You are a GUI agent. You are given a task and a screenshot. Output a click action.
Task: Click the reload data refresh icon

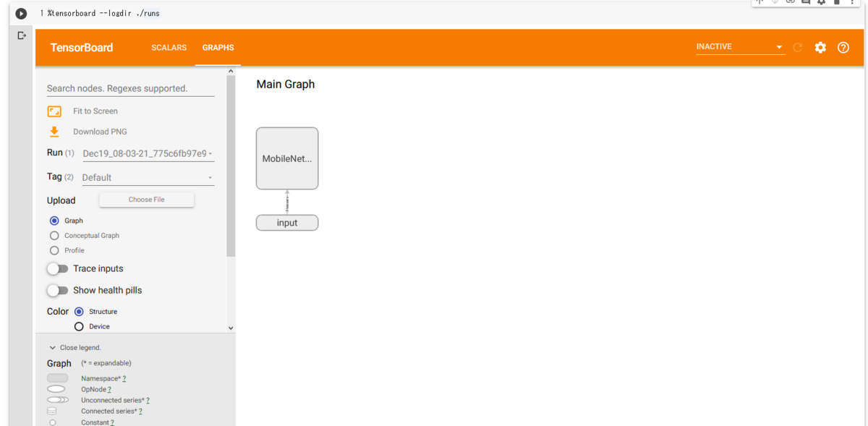(798, 48)
